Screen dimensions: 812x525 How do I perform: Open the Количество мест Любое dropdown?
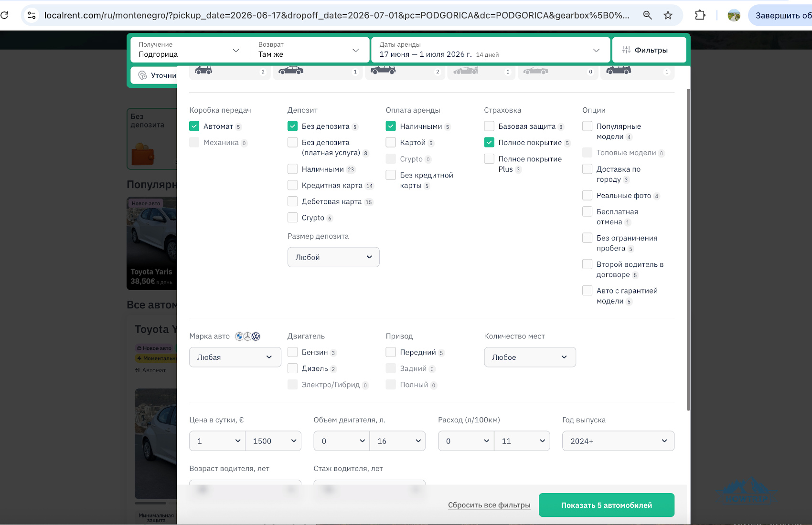click(530, 357)
